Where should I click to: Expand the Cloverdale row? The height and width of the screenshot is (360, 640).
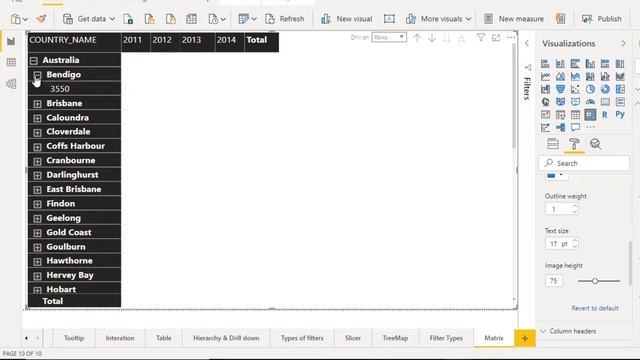click(38, 132)
